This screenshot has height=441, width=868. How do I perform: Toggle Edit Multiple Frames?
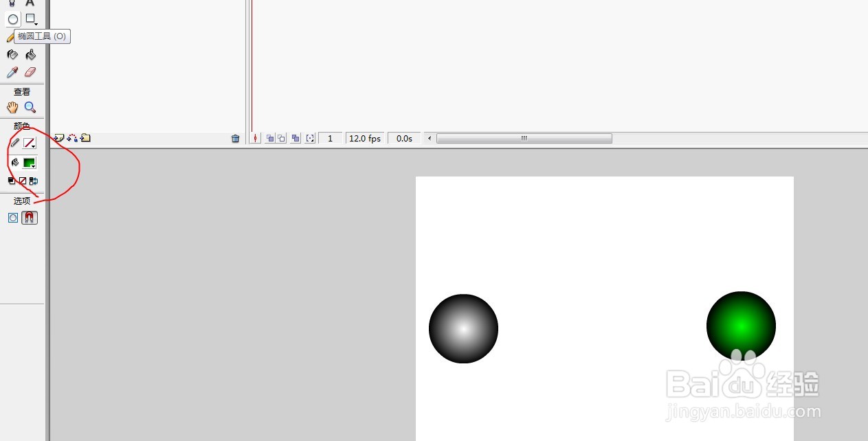pos(296,138)
